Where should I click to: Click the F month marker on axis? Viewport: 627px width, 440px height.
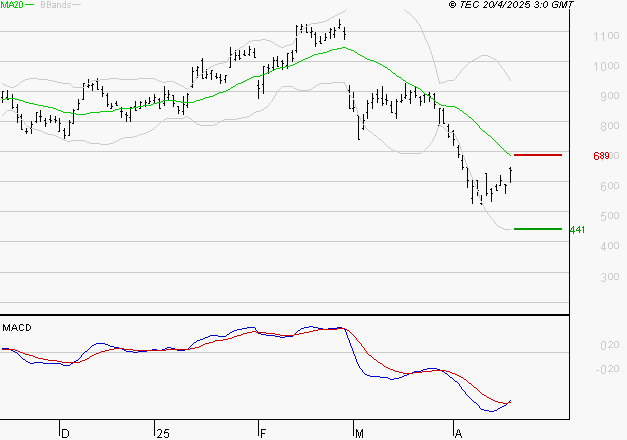pyautogui.click(x=263, y=434)
